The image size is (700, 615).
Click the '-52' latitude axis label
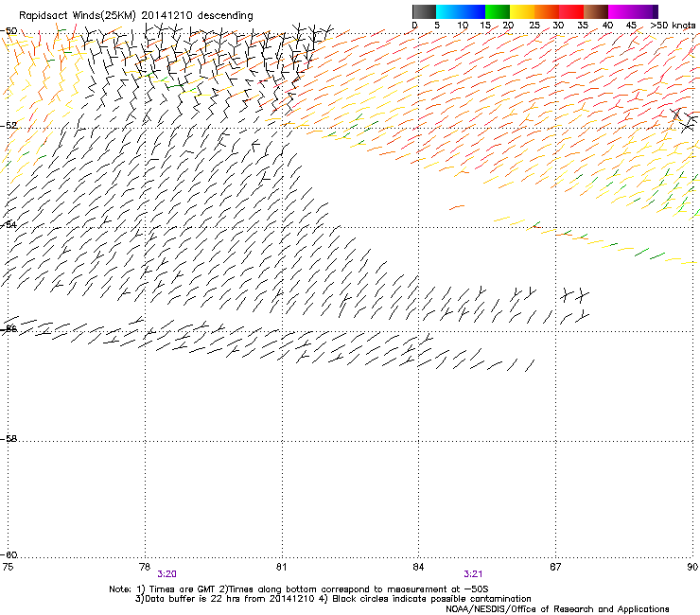tap(9, 126)
